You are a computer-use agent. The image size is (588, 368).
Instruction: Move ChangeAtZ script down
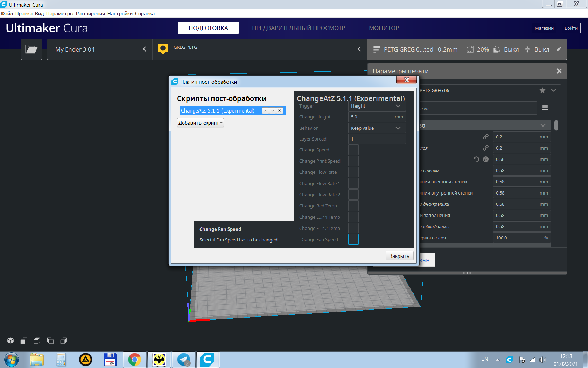(273, 111)
